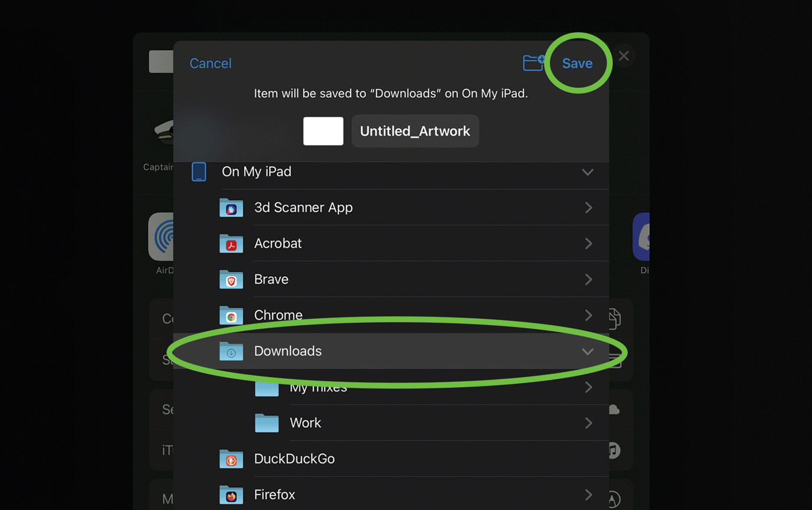Click the On My iPad device icon
812x510 pixels.
click(x=199, y=172)
